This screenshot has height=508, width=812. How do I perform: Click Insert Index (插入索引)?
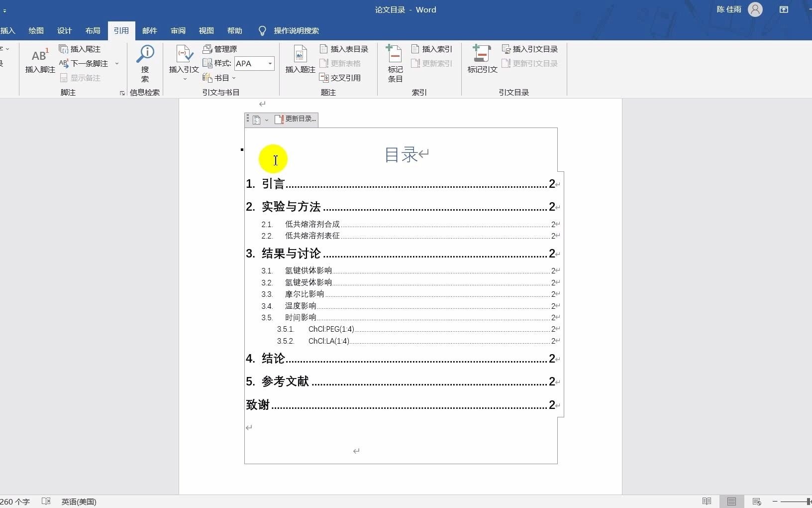point(432,49)
